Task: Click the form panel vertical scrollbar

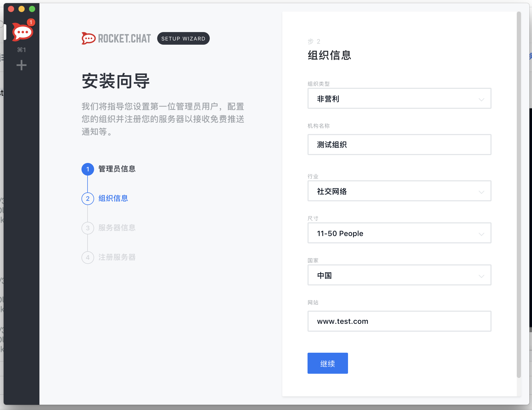Action: coord(519,194)
